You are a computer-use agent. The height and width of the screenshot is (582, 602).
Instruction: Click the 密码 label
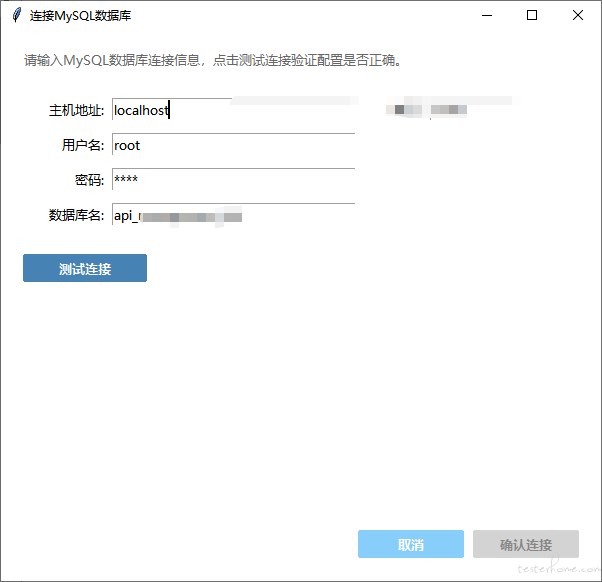click(88, 180)
